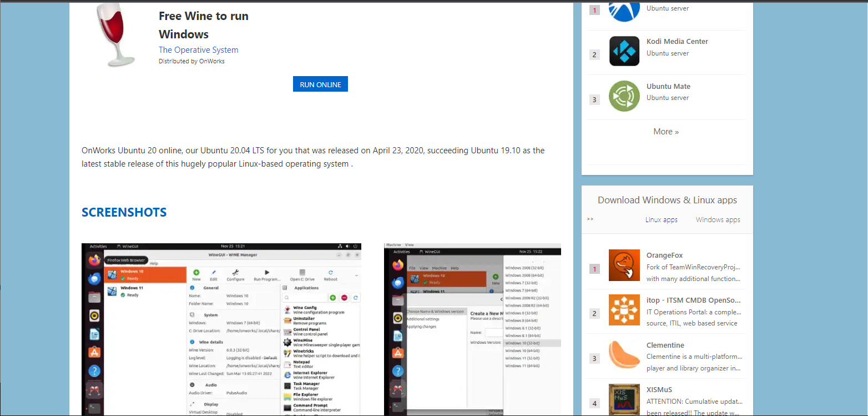Viewport: 868px width, 416px height.
Task: Click the OnWorks Ubuntu 20 online paragraph
Action: [313, 157]
